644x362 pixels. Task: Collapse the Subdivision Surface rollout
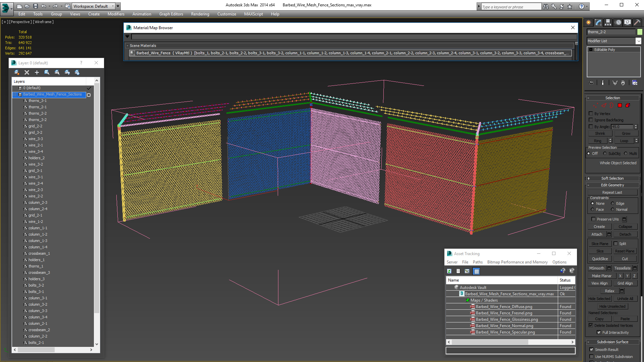tap(612, 342)
